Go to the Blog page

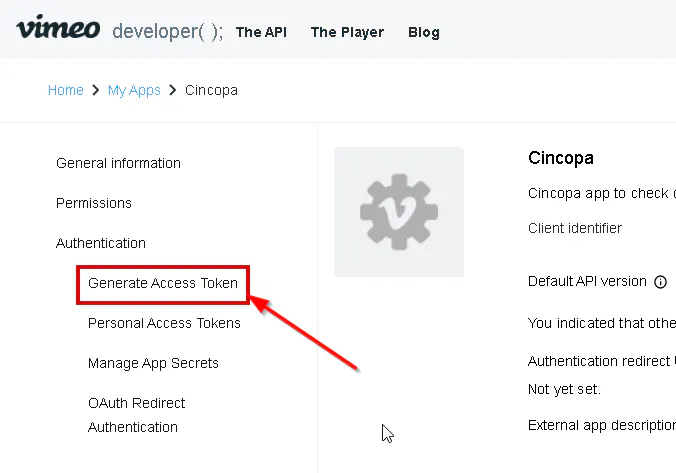coord(424,32)
